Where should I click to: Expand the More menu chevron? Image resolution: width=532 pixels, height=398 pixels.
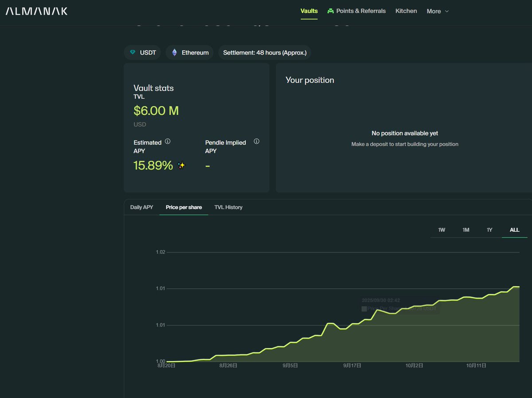click(x=446, y=11)
